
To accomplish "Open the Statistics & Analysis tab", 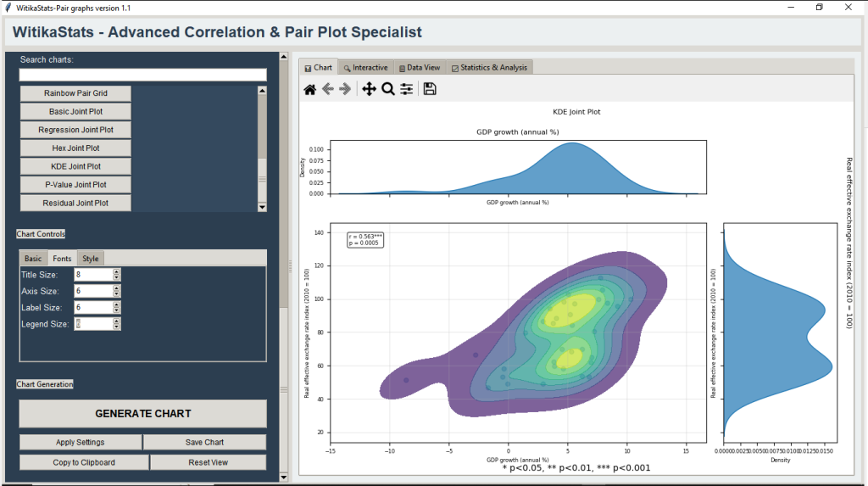I will click(x=489, y=68).
